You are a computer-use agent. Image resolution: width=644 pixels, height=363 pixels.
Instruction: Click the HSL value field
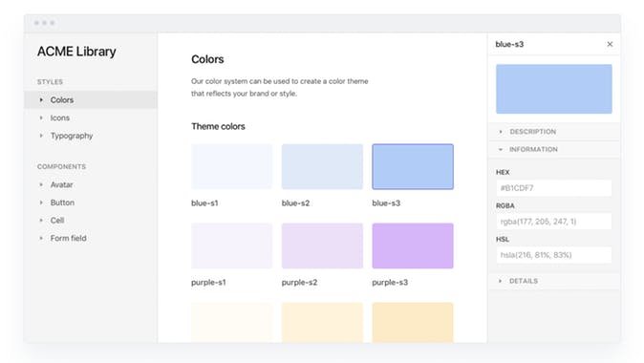(x=553, y=255)
